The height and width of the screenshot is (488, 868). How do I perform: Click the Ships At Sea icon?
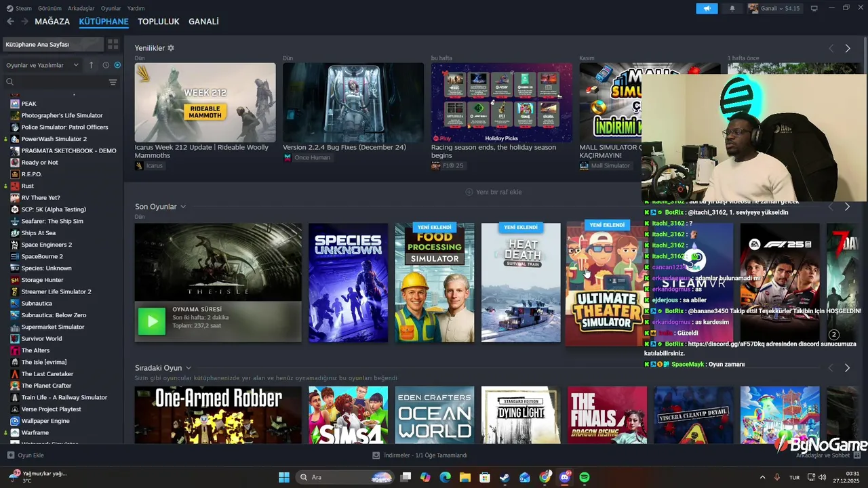click(15, 233)
